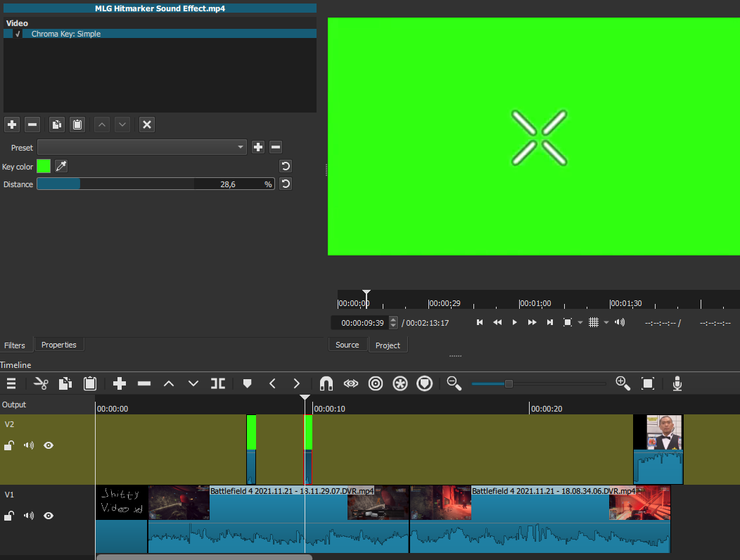Click the eyedropper key color picker
740x560 pixels.
point(61,166)
